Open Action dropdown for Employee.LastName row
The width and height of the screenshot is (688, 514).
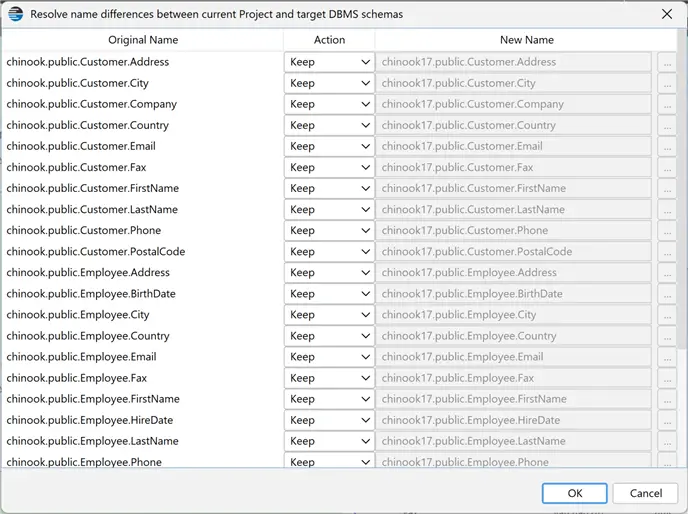tap(329, 441)
